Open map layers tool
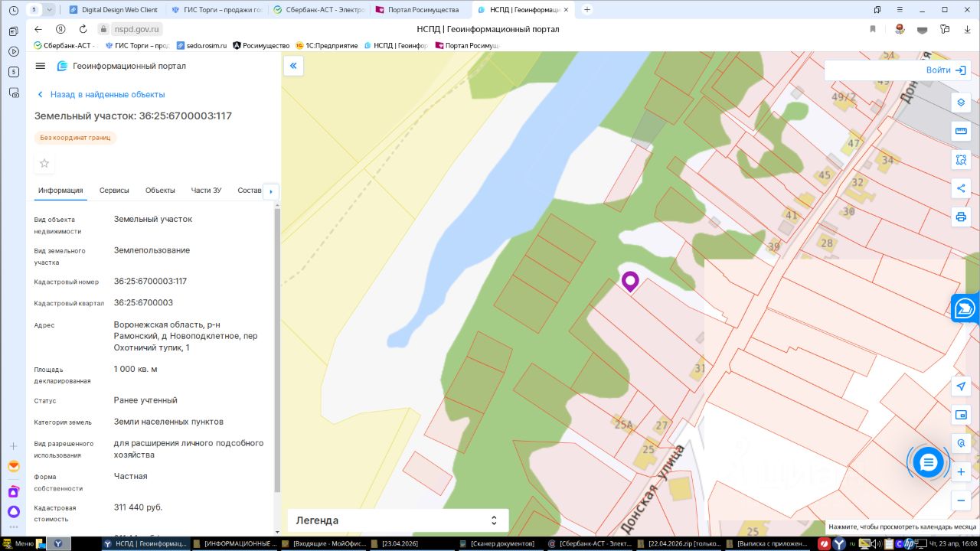980x551 pixels. tap(961, 103)
